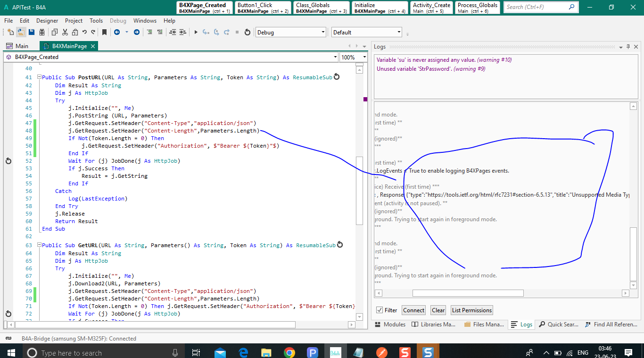The height and width of the screenshot is (358, 644).
Task: Navigate back with the blue left arrow
Action: click(x=116, y=32)
